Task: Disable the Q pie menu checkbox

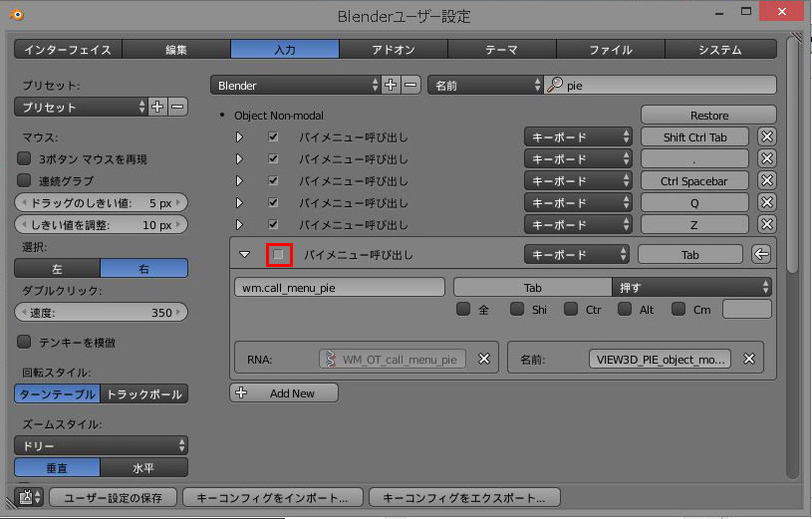Action: (x=273, y=202)
